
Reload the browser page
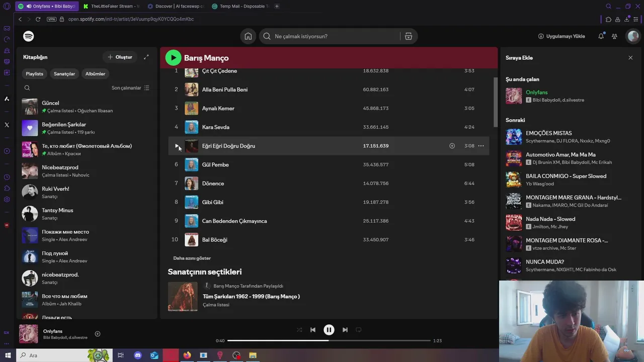point(38,19)
